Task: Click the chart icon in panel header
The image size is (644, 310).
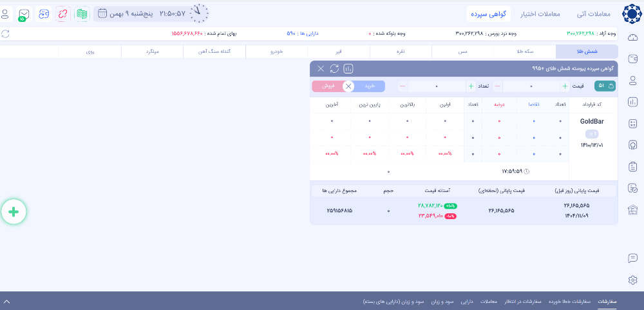Action: click(x=348, y=68)
